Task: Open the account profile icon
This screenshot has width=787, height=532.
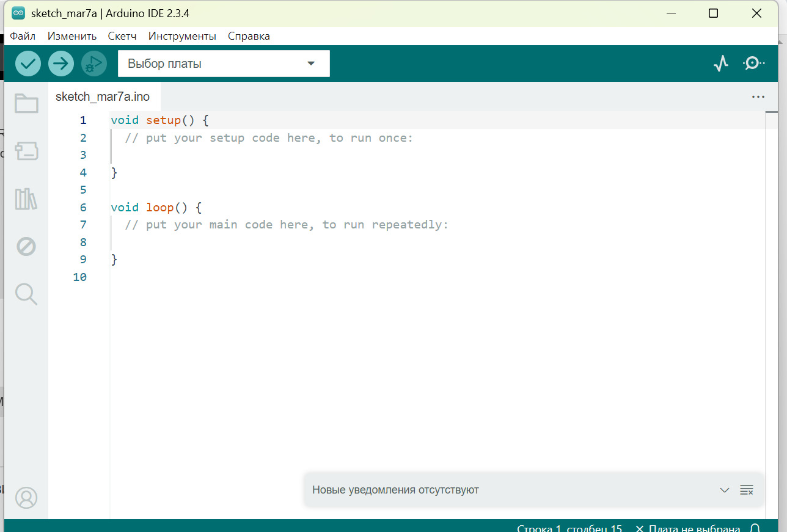Action: pyautogui.click(x=26, y=498)
